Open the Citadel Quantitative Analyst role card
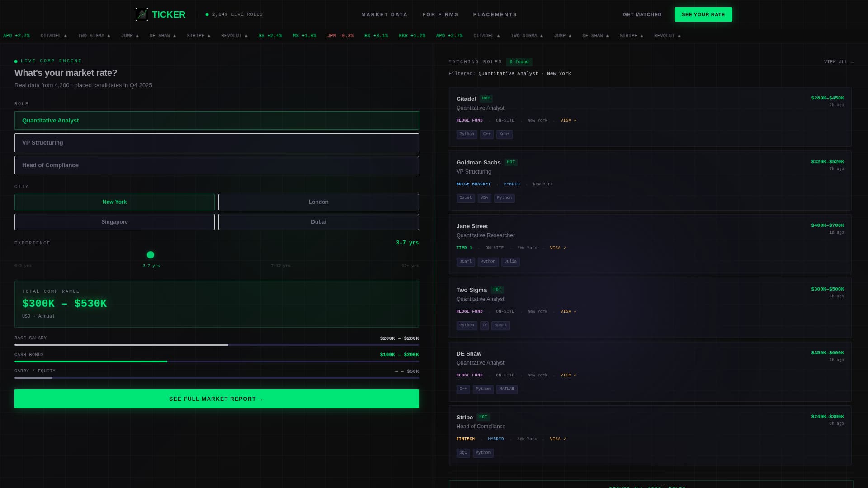This screenshot has height=488, width=868. tap(650, 117)
